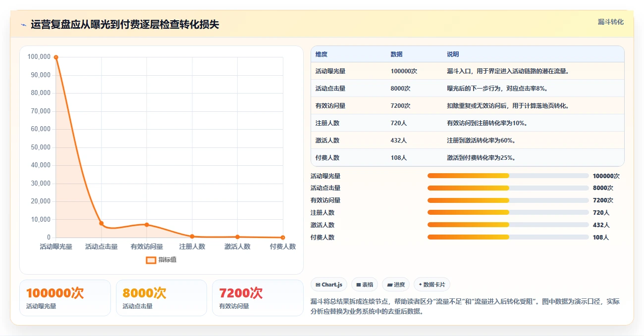The height and width of the screenshot is (336, 644).
Task: Click the Chart.js chip
Action: tap(329, 285)
